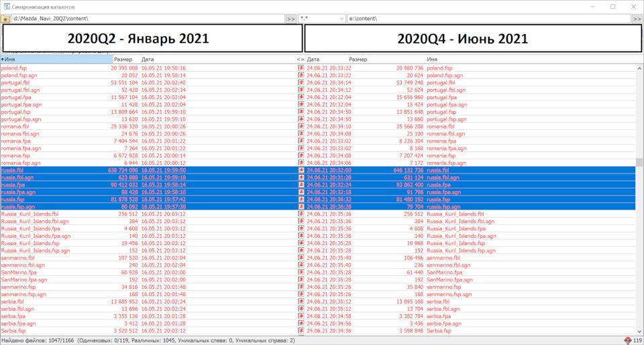Select romania.fsp in the right panel
Viewport: 644px width, 345px height.
(x=441, y=156)
